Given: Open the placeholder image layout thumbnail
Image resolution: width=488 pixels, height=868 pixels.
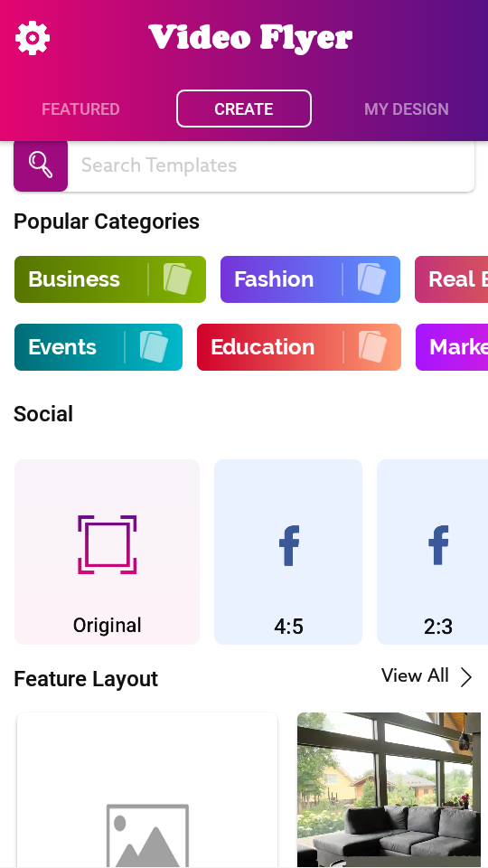Looking at the screenshot, I should (147, 789).
